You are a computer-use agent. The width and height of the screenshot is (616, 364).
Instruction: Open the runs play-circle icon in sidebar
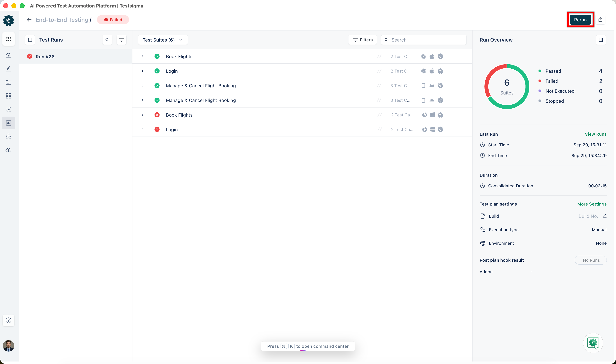[x=9, y=109]
